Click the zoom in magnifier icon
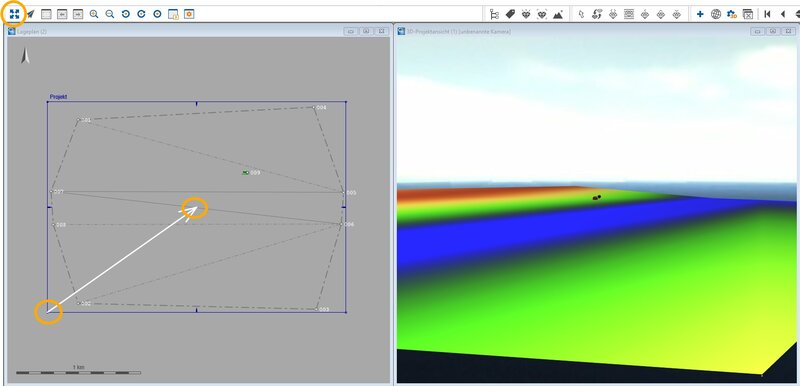 pyautogui.click(x=94, y=14)
